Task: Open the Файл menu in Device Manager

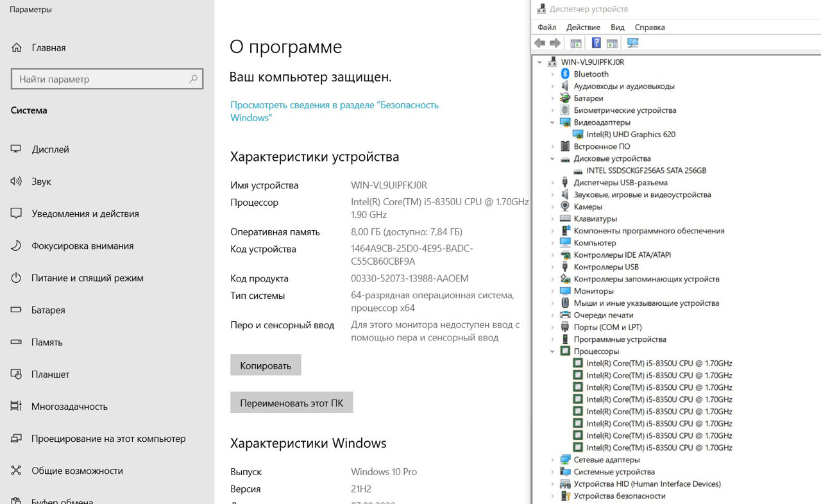Action: [546, 27]
